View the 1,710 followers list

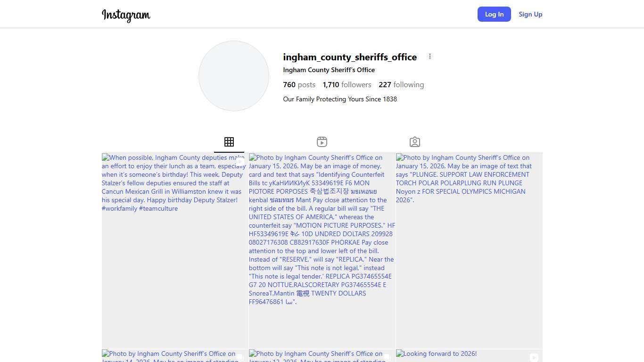click(347, 85)
